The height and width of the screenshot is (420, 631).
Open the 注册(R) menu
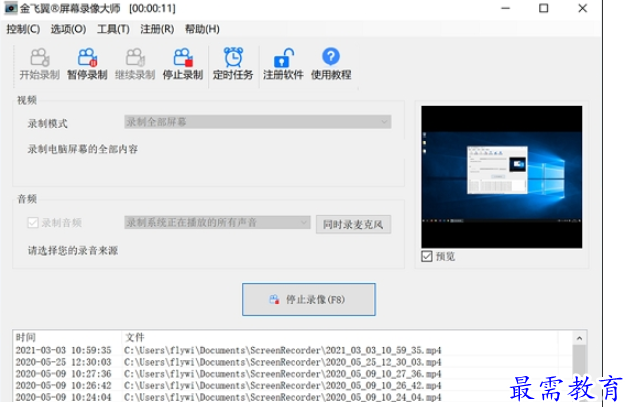pos(157,29)
